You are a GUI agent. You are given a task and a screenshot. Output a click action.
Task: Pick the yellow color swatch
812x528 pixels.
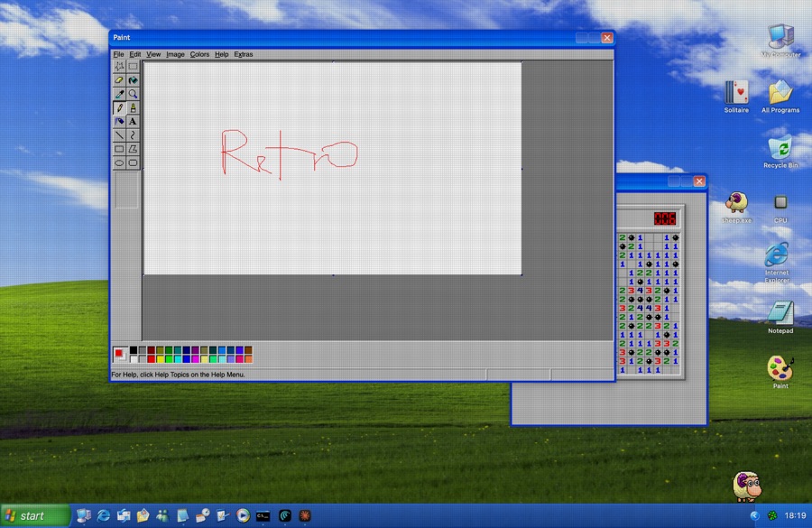tap(160, 359)
